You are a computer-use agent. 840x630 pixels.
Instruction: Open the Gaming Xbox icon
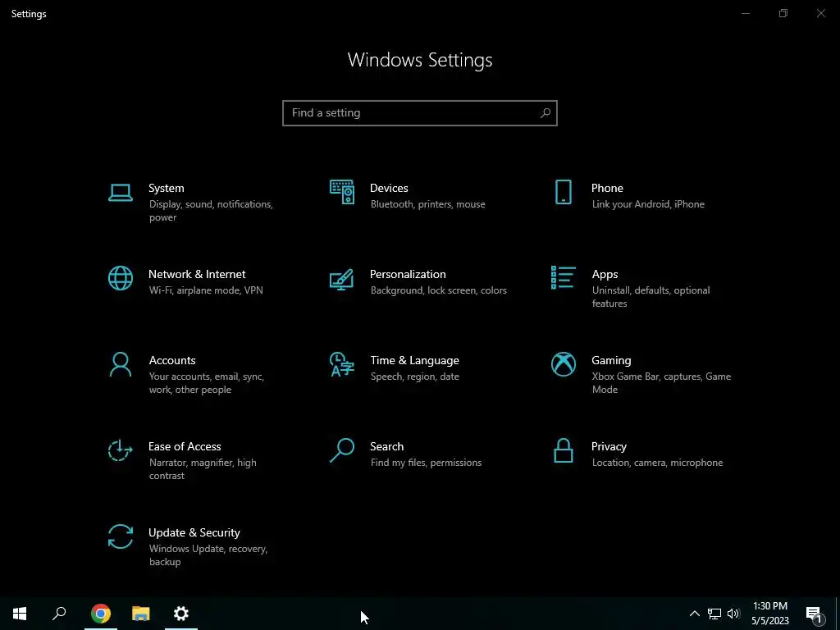point(563,364)
